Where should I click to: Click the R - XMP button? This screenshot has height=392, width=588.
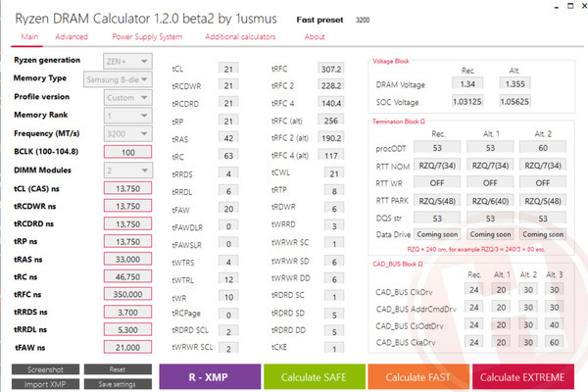click(210, 376)
